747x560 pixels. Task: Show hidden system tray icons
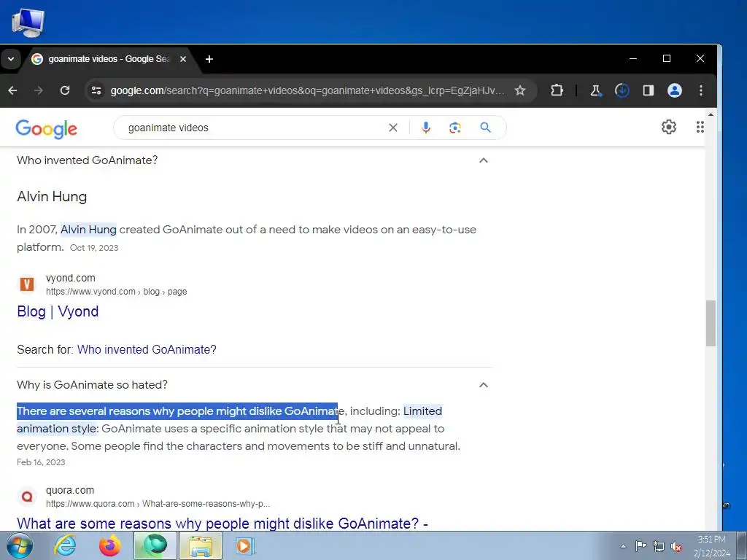(x=623, y=546)
